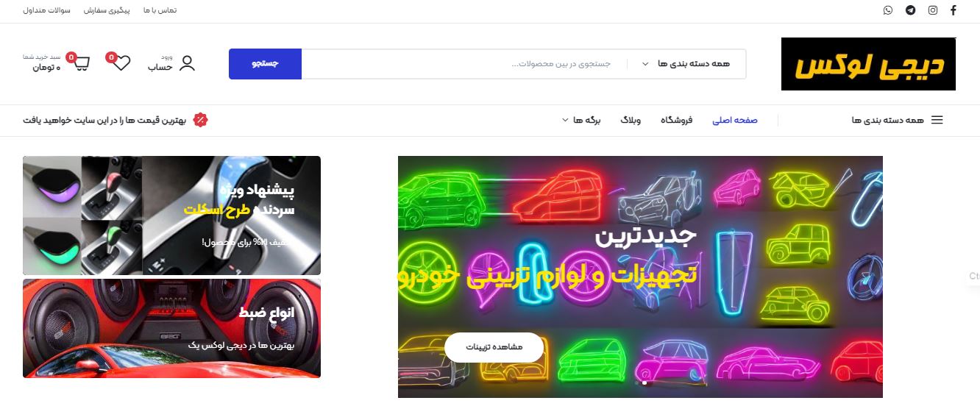The width and height of the screenshot is (980, 420).
Task: Click the blue جستجو search button
Action: point(265,64)
